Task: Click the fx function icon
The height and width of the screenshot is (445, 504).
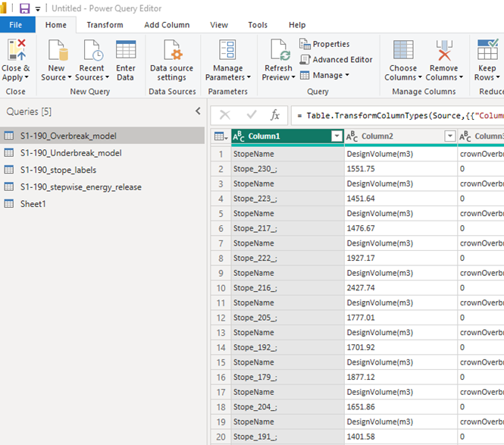Action: (275, 114)
